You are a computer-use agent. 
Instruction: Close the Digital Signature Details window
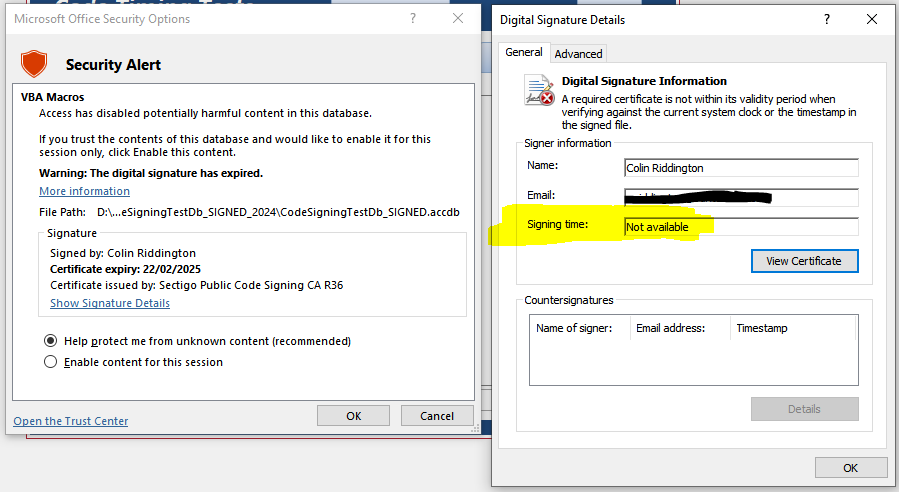871,19
